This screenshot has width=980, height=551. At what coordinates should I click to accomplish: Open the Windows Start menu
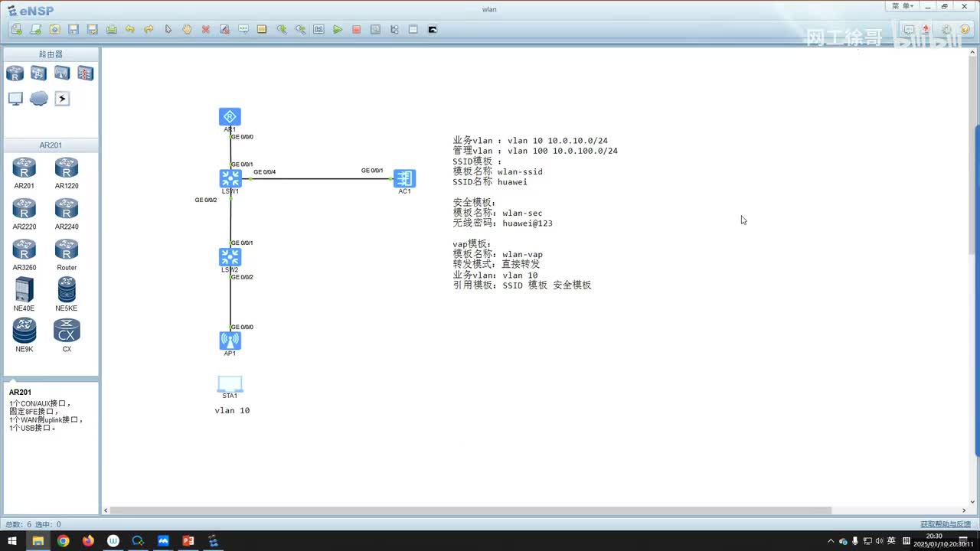(x=12, y=541)
